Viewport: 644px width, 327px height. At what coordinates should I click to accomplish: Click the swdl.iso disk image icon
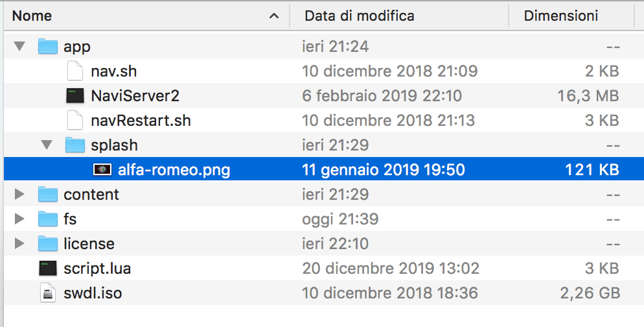coord(49,293)
